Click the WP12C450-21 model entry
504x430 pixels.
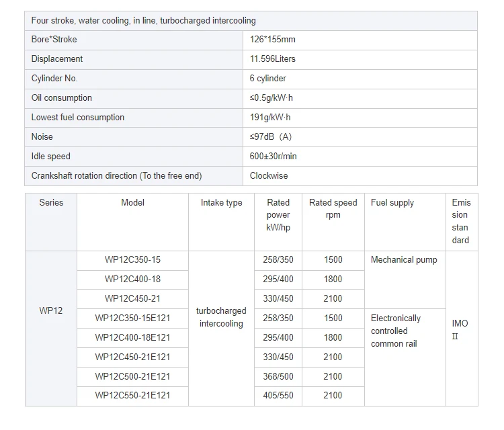132,299
